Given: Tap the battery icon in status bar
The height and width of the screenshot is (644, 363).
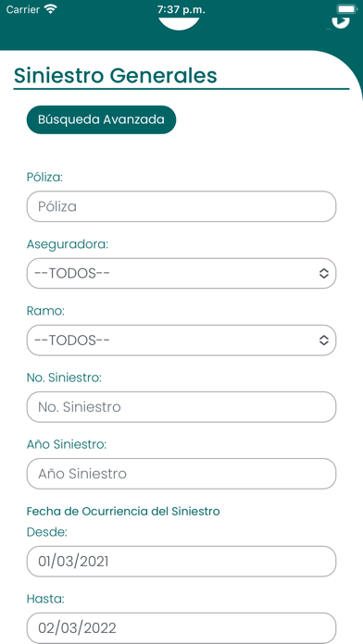Looking at the screenshot, I should click(x=346, y=9).
